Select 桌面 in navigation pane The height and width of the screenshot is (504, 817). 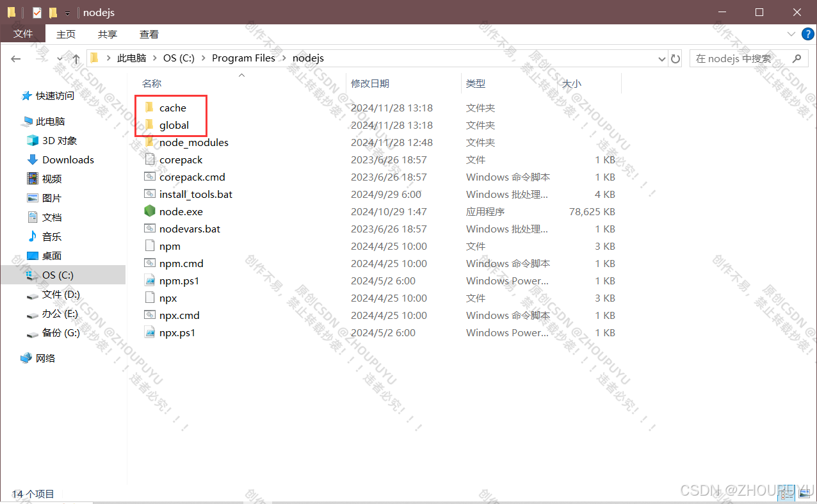tap(52, 256)
